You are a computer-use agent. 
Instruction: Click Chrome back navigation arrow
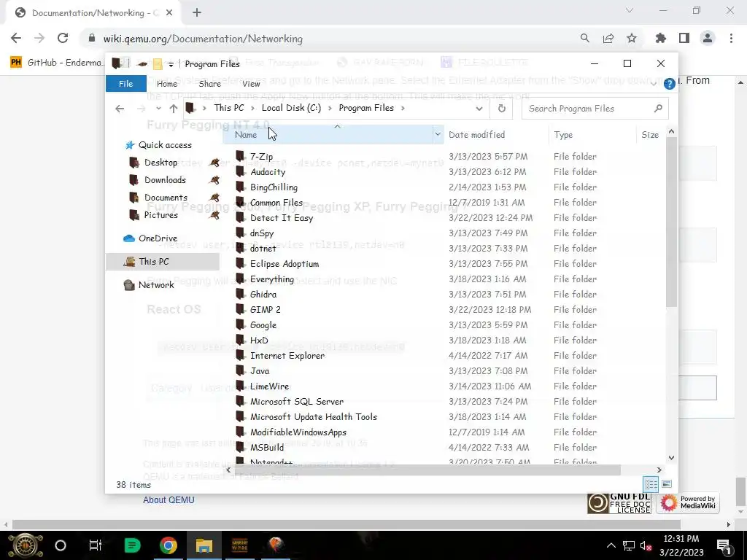click(16, 38)
